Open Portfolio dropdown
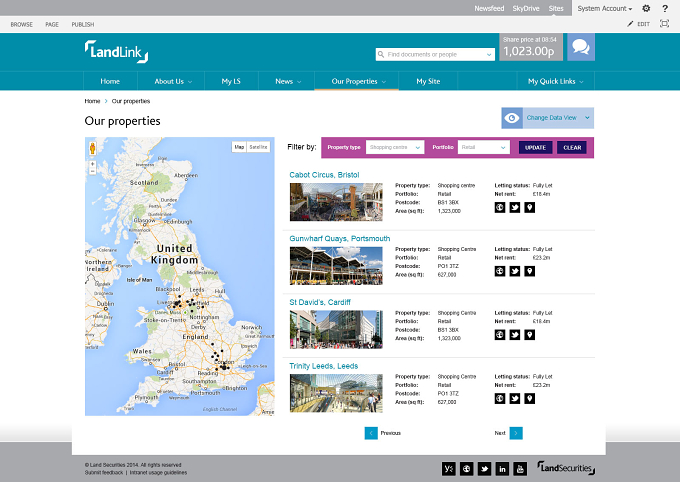Viewport: 680px width, 482px height. point(484,148)
